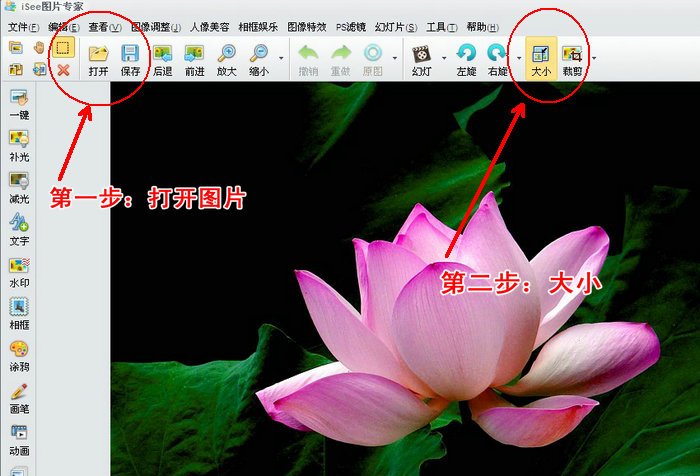
Task: Click the 补光 fill light tool
Action: pyautogui.click(x=19, y=146)
